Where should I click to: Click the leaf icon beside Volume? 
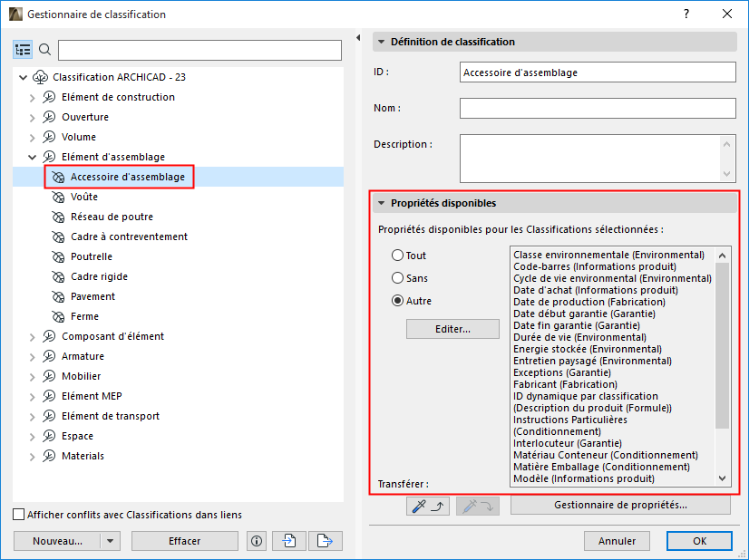click(x=49, y=137)
